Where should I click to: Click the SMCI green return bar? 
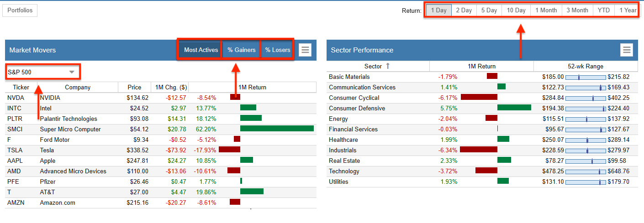pos(277,129)
